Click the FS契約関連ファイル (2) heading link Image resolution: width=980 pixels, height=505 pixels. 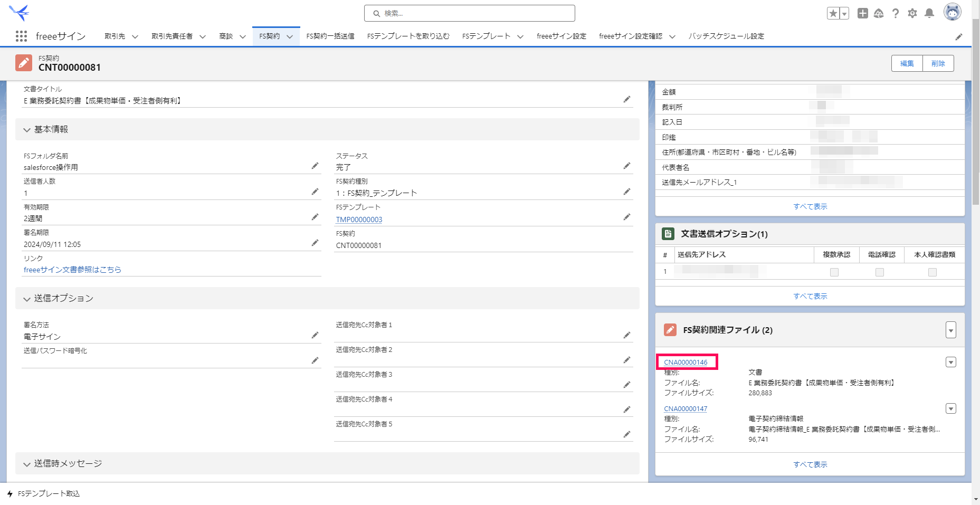[x=728, y=330]
